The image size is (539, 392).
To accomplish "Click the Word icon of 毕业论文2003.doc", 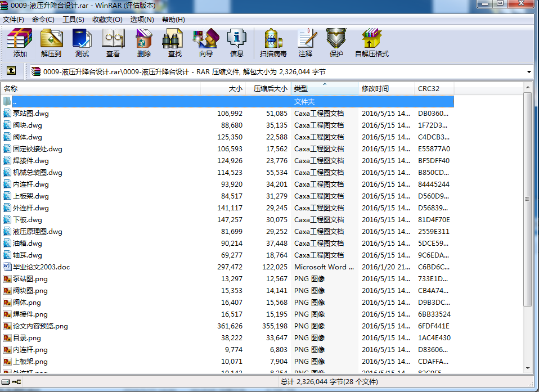I will point(7,267).
